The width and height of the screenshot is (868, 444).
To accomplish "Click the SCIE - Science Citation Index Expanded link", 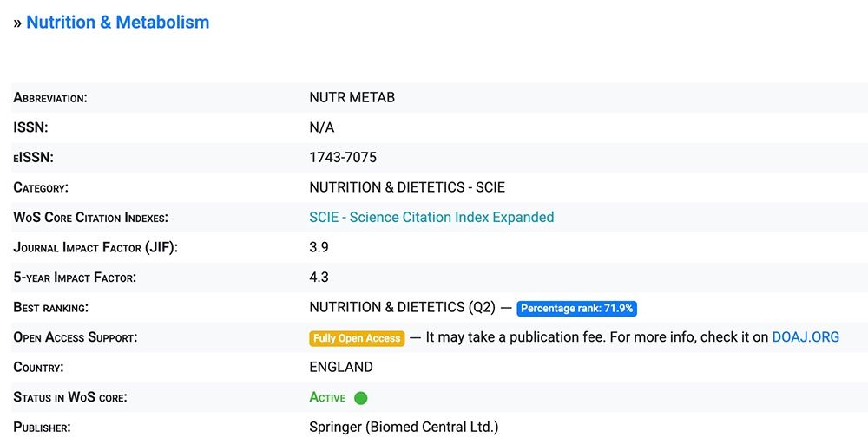I will tap(431, 218).
